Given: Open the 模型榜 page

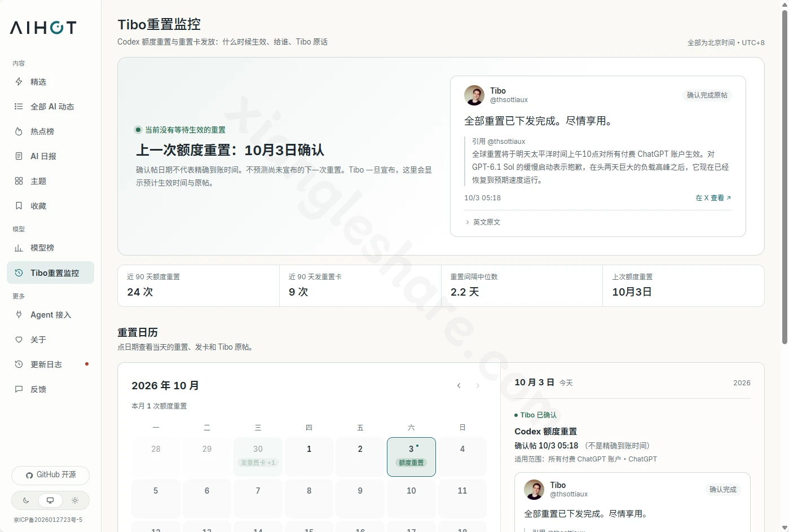Looking at the screenshot, I should click(50, 248).
